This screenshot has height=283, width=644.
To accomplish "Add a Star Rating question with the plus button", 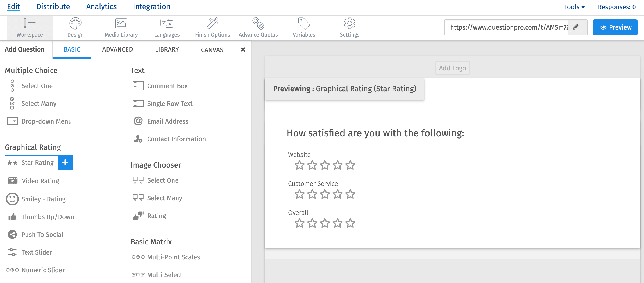I will pos(65,162).
